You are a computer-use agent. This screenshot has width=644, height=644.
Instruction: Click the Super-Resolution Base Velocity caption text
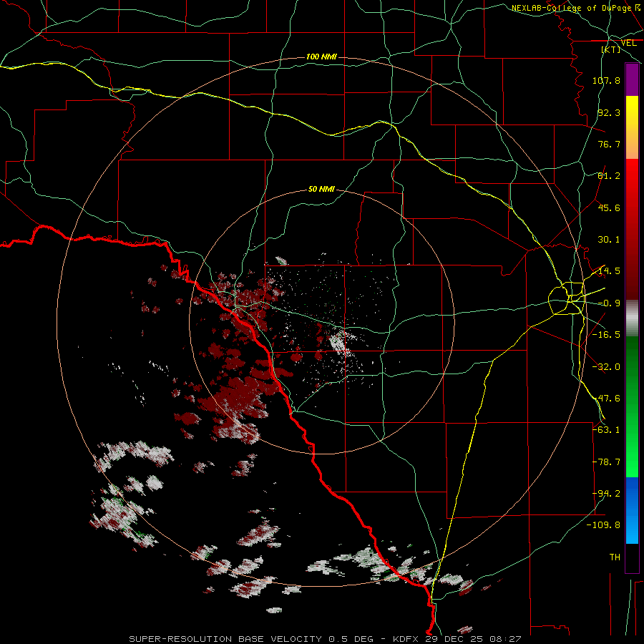pyautogui.click(x=326, y=639)
